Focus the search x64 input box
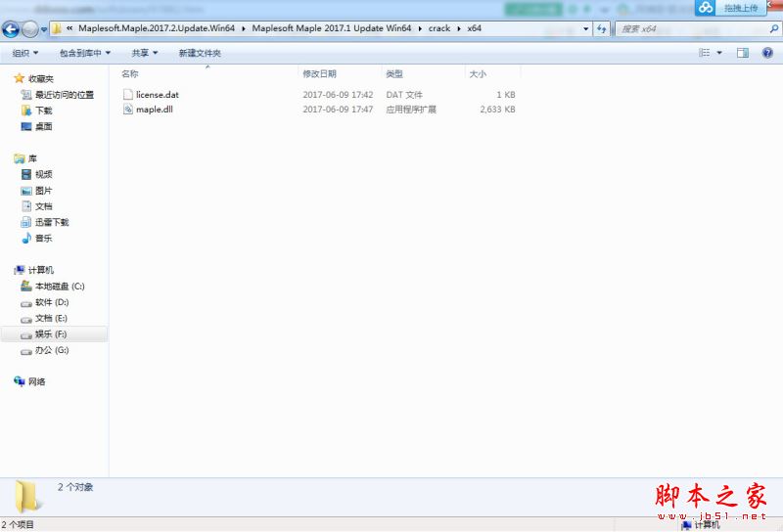The height and width of the screenshot is (532, 783). 692,29
